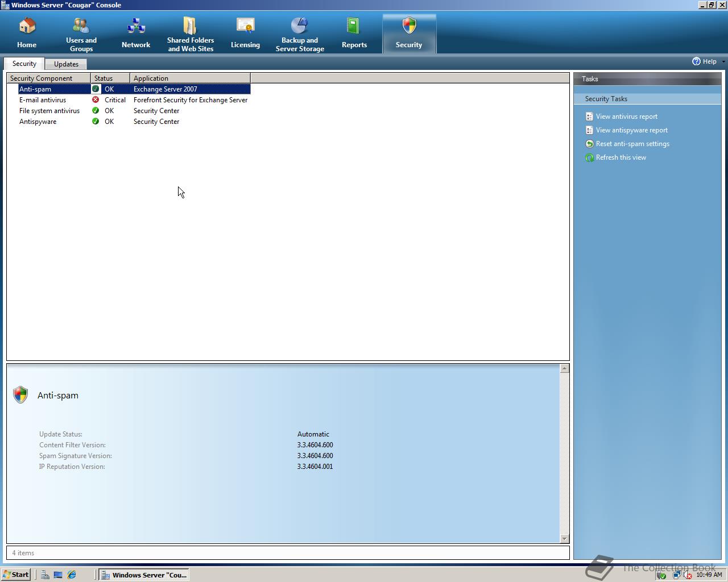
Task: Select the Anti-spam row
Action: 134,89
